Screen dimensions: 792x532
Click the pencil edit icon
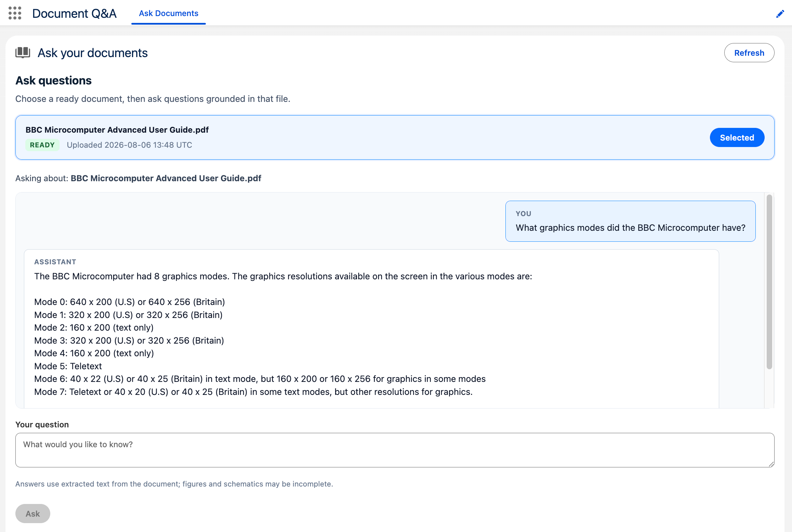(x=780, y=14)
